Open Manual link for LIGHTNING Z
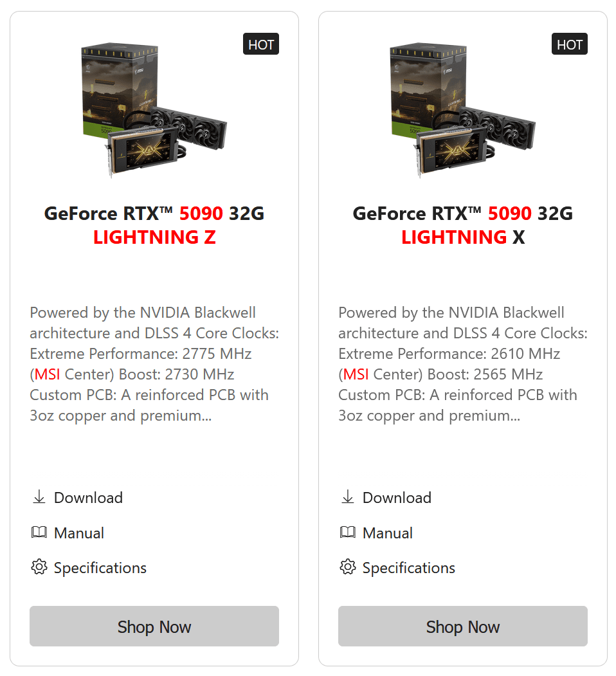Screen dimensions: 616x676 tap(79, 533)
